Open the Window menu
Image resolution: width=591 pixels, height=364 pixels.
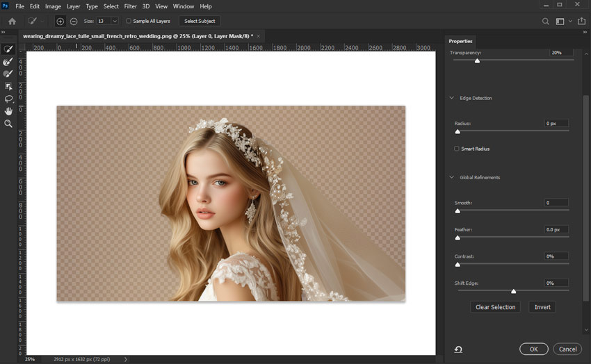[x=184, y=6]
